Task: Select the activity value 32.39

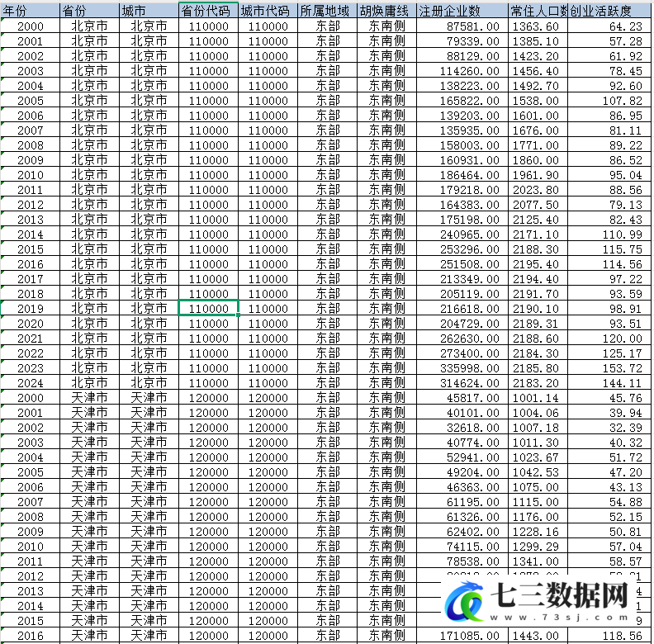Action: pos(609,428)
